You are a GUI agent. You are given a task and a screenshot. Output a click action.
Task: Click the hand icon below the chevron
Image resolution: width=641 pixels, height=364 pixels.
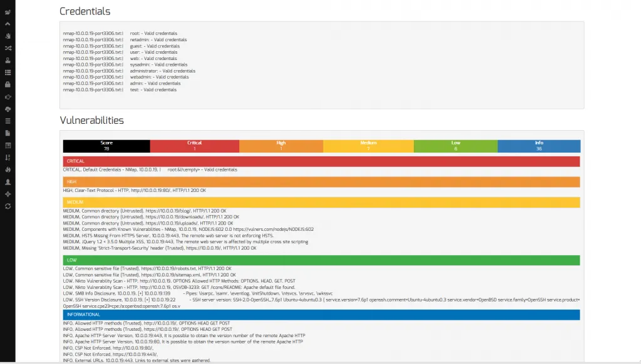[8, 36]
